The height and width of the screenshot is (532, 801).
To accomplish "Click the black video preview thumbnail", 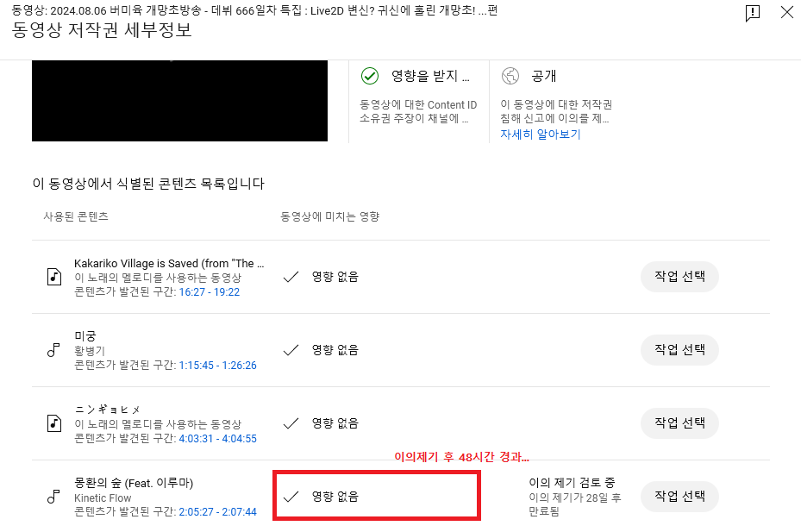I will click(179, 101).
